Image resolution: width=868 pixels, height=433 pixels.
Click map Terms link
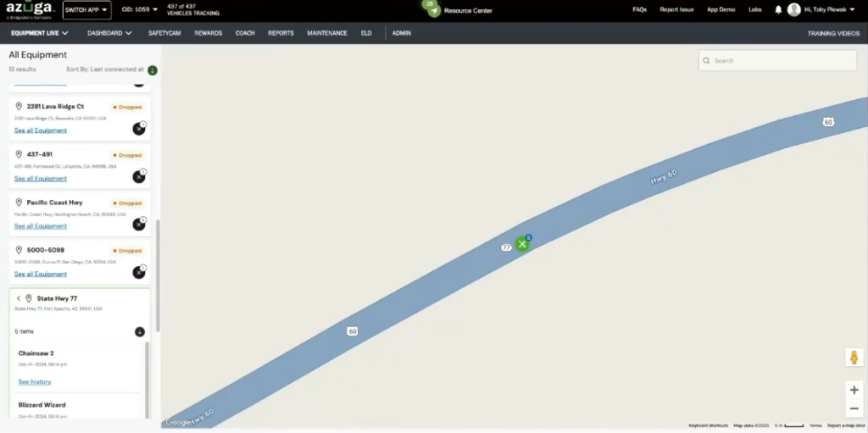[815, 426]
